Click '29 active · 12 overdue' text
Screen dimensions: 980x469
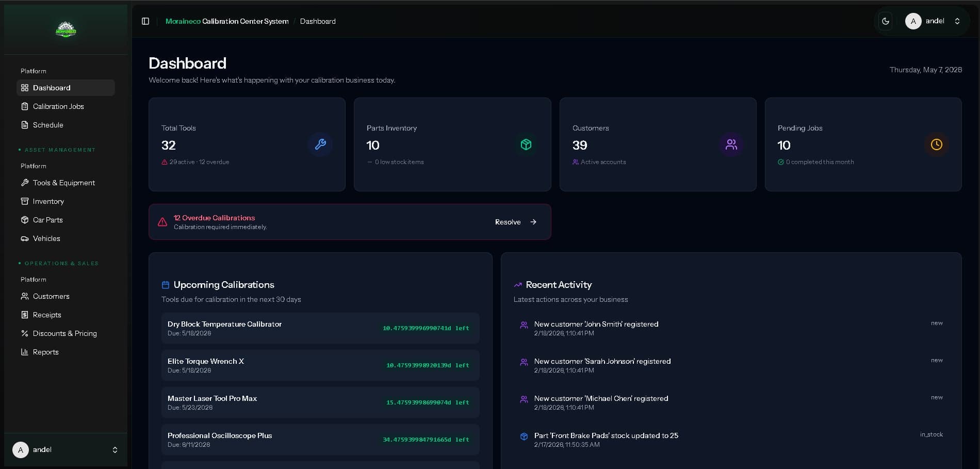[x=199, y=162]
